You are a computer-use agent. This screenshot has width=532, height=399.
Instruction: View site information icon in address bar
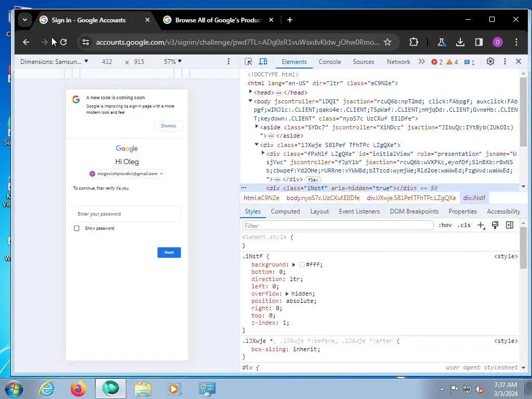(86, 42)
